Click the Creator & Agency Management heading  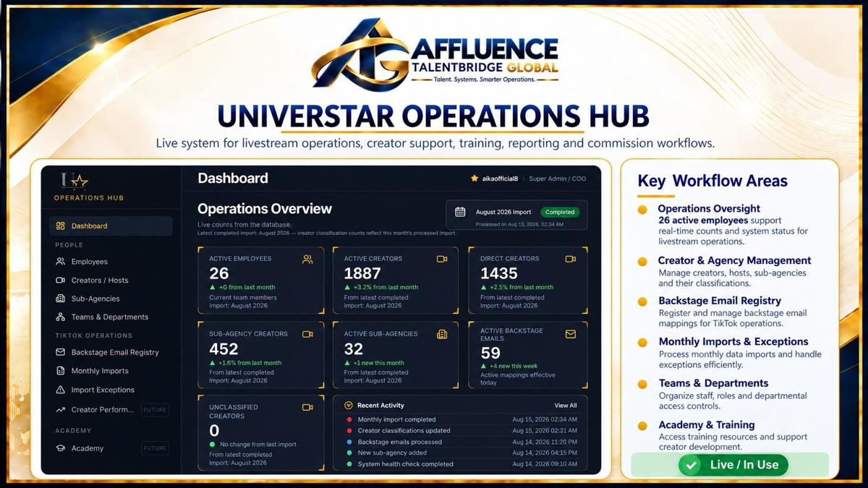[x=734, y=260]
